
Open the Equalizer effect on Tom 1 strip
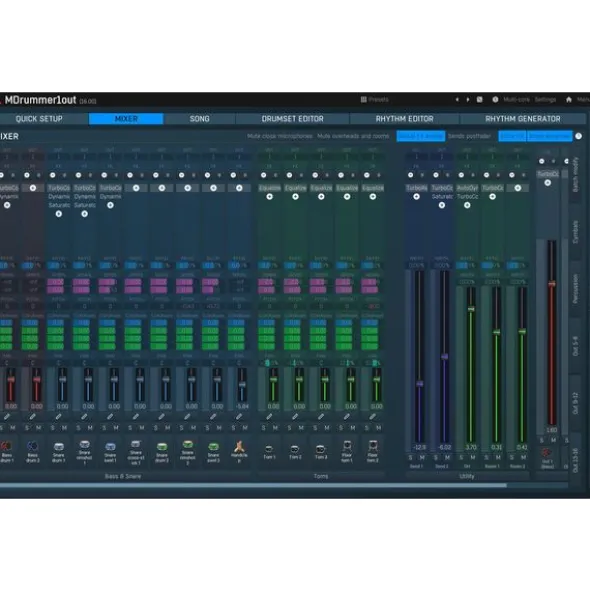click(x=270, y=188)
